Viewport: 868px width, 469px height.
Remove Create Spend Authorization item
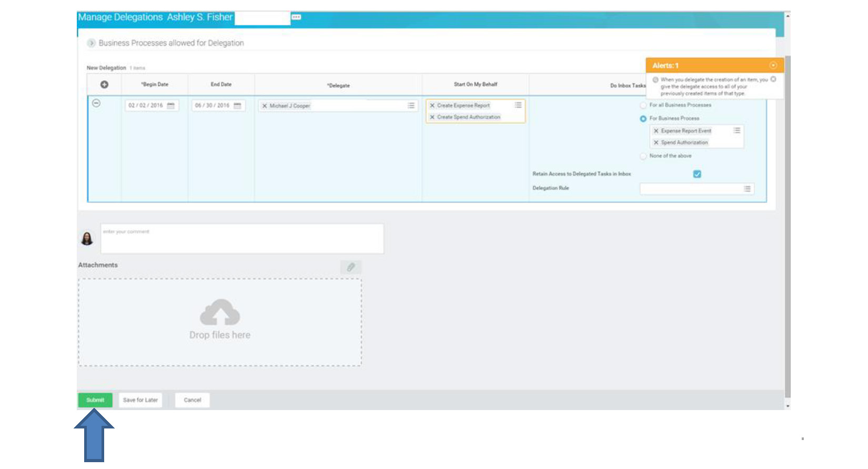point(432,117)
